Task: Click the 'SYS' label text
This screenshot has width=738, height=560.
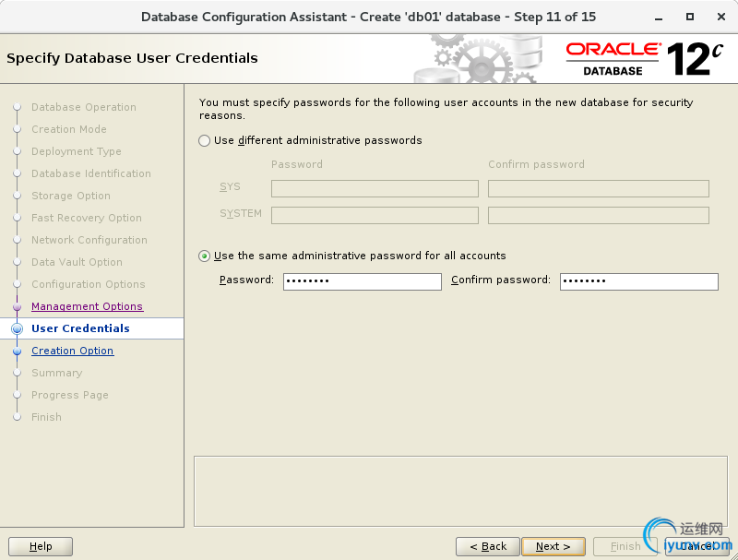Action: 230,187
